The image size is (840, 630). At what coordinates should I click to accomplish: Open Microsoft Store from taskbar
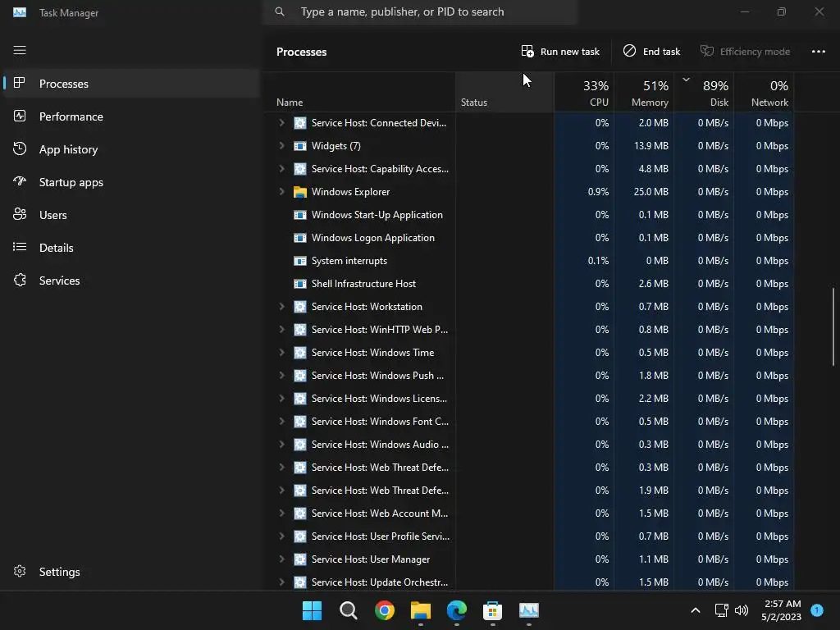(492, 610)
